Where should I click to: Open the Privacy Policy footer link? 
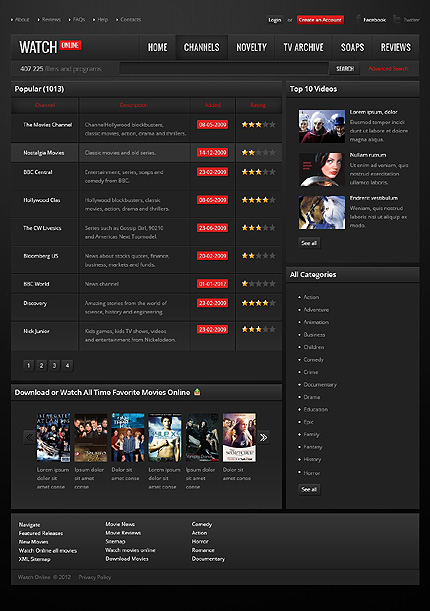point(95,577)
